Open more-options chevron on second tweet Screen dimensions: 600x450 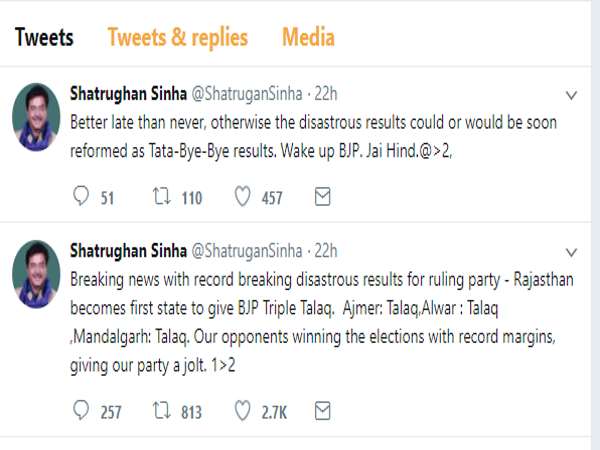click(571, 251)
